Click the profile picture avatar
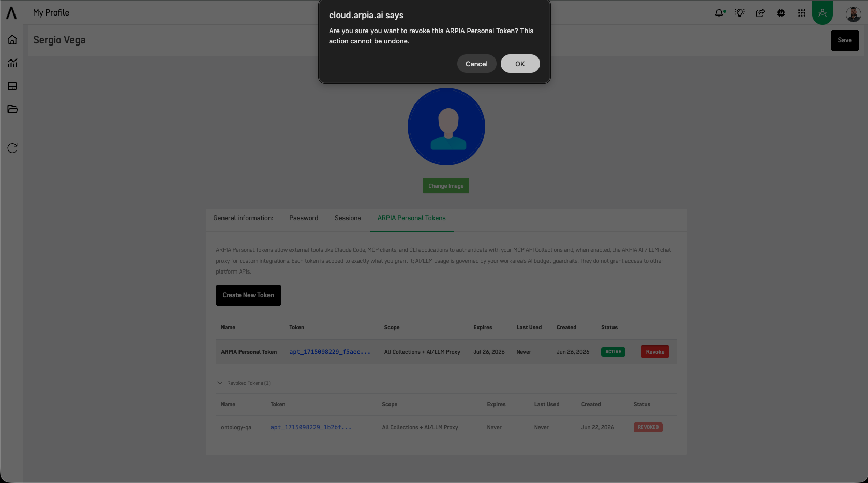868x483 pixels. (x=446, y=127)
